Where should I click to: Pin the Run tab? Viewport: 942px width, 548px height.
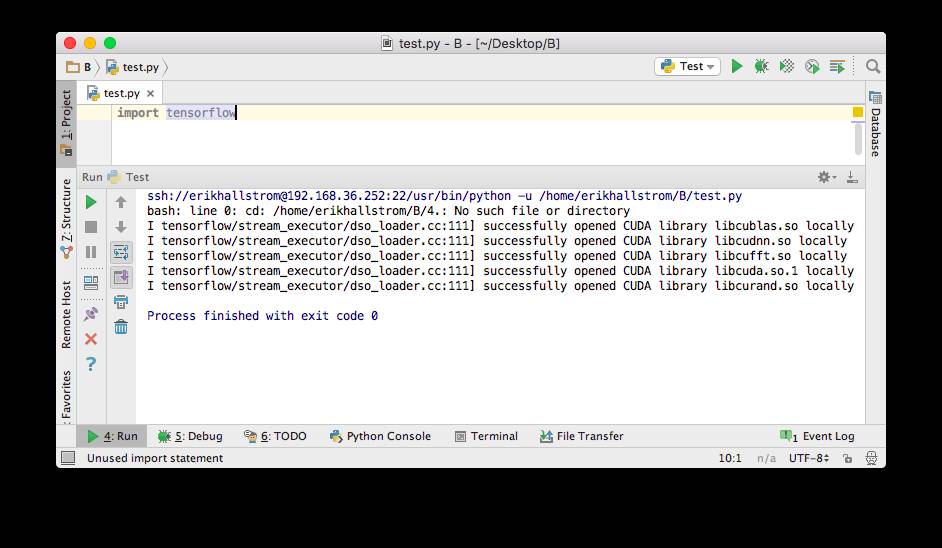tap(91, 314)
